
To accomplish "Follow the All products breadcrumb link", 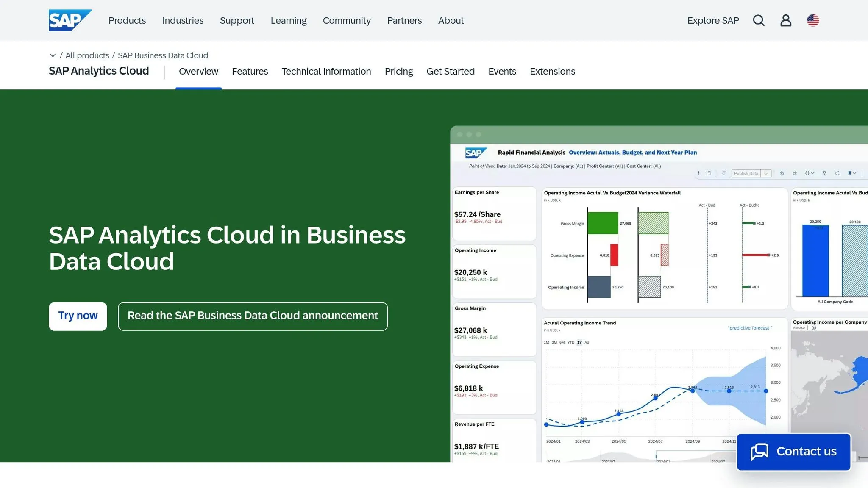I will (x=87, y=55).
